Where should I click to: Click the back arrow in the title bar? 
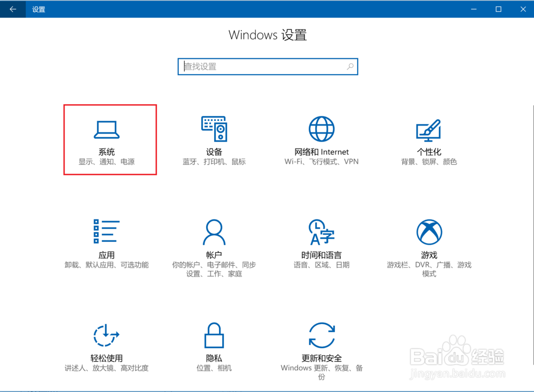tap(12, 9)
